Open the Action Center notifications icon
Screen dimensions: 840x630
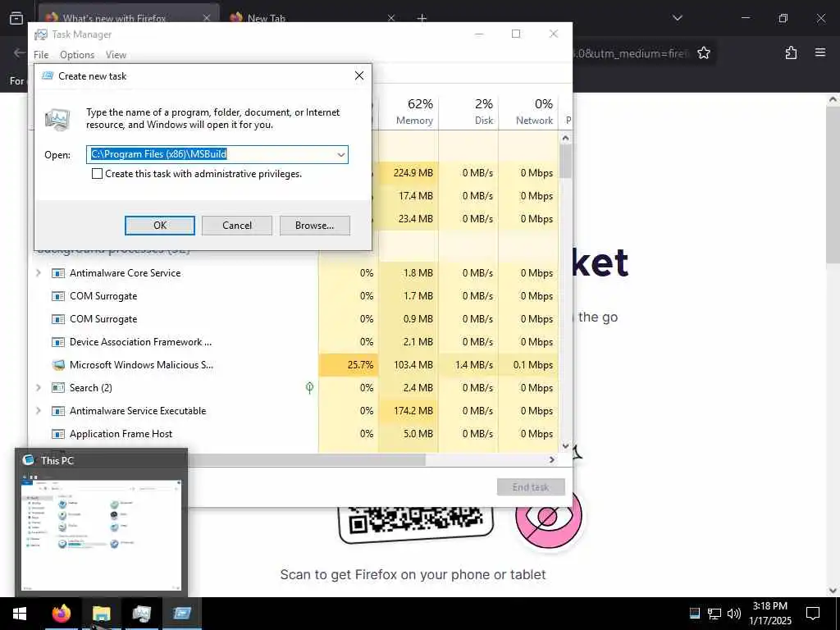(x=813, y=614)
